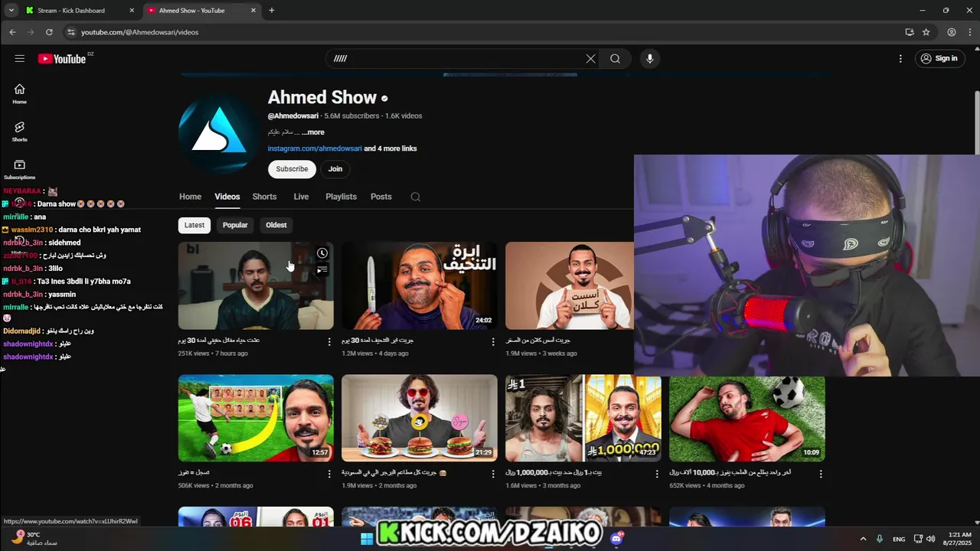The height and width of the screenshot is (551, 980).
Task: Open the 12:57 football video thumbnail
Action: pyautogui.click(x=256, y=418)
